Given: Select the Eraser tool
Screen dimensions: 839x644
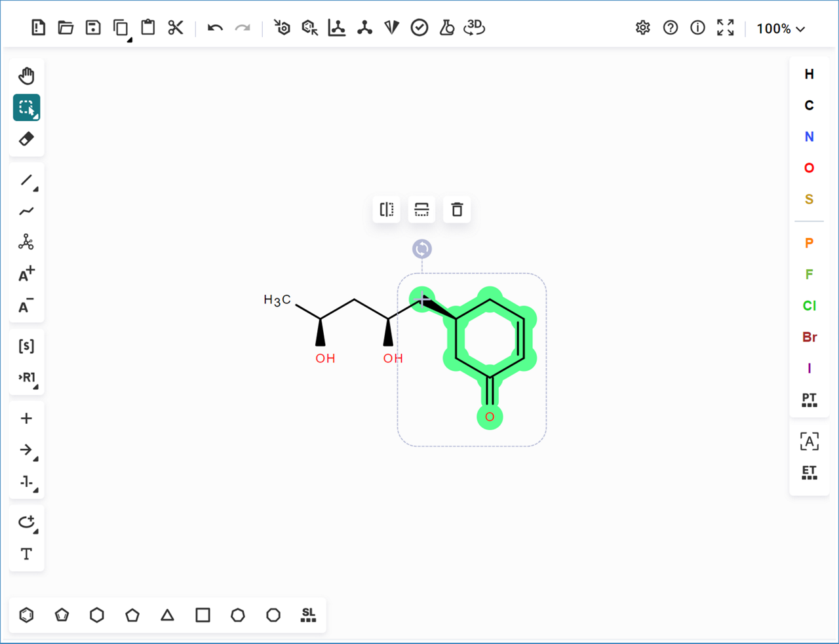Looking at the screenshot, I should 26,139.
